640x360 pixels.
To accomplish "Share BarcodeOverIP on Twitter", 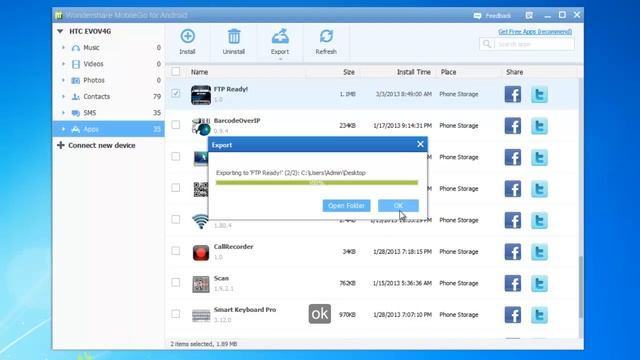I will [x=539, y=126].
